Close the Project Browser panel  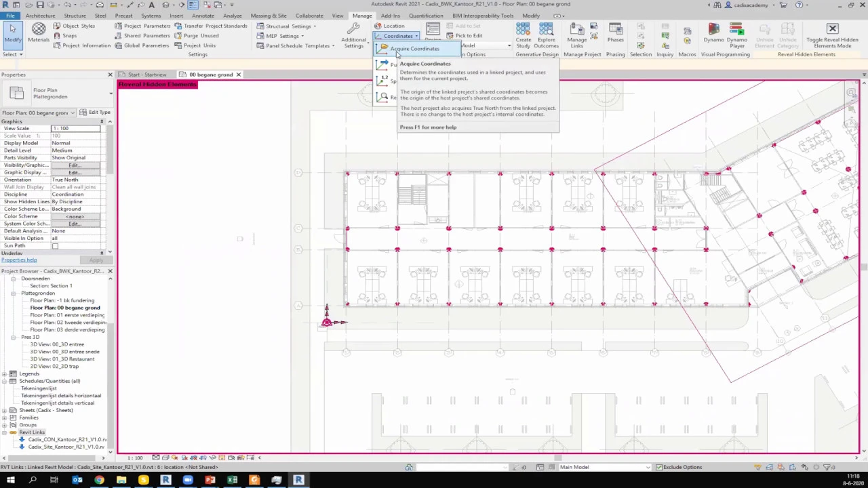click(110, 271)
